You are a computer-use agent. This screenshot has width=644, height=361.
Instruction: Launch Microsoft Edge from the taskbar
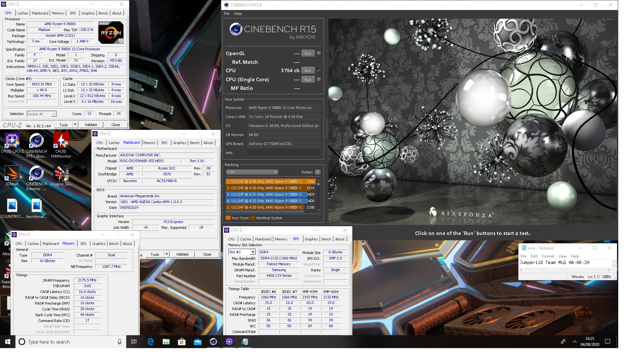click(150, 342)
